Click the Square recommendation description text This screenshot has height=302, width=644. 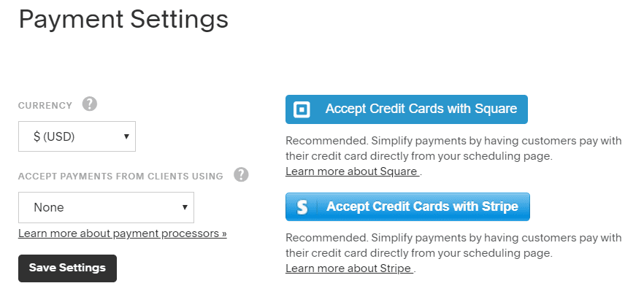(453, 149)
